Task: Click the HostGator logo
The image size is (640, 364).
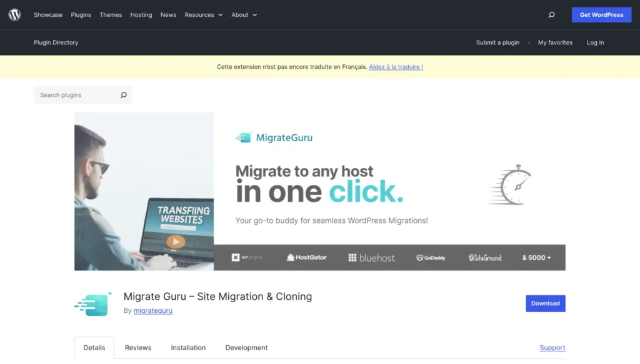Action: [306, 258]
